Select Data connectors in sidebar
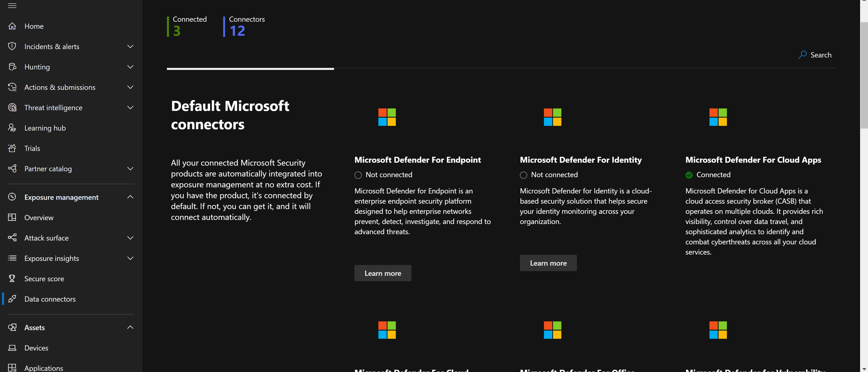The image size is (868, 372). tap(50, 299)
